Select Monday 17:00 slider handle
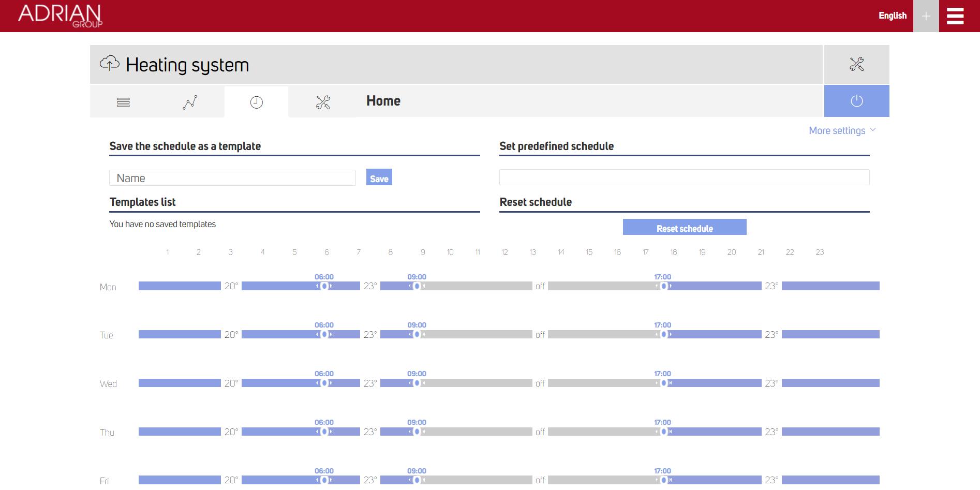The height and width of the screenshot is (490, 980). tap(663, 286)
